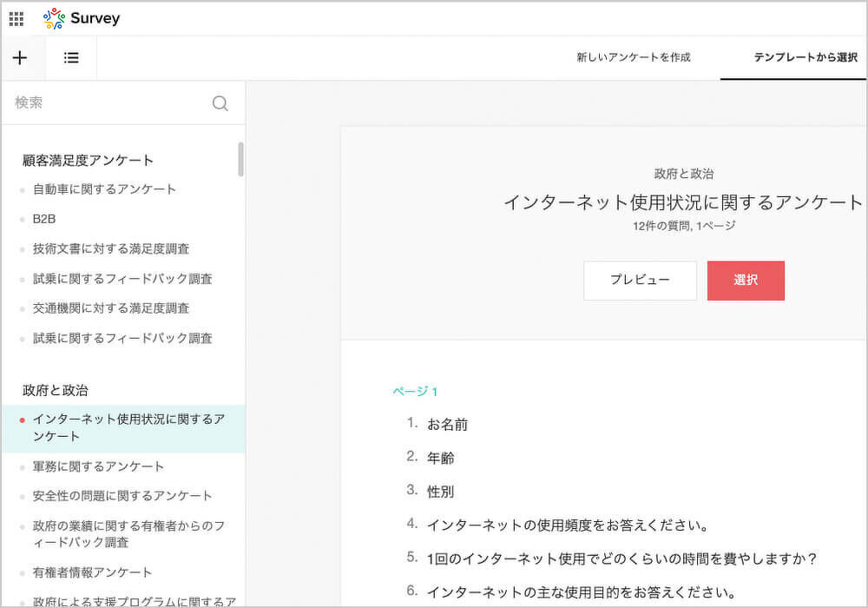Image resolution: width=868 pixels, height=608 pixels.
Task: Choose 交通機関に対する満足度調査 template
Action: pos(111,308)
